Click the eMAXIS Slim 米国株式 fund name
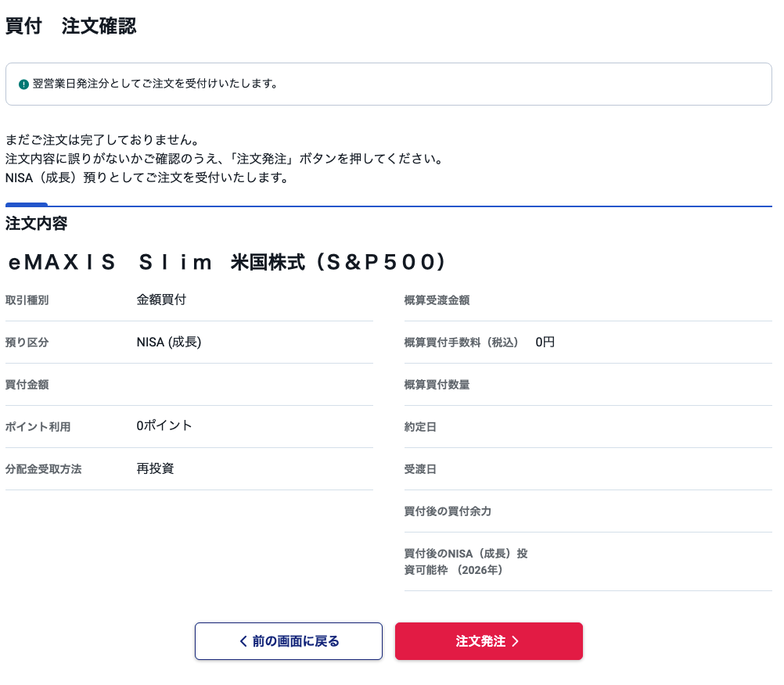Viewport: 784px width, 685px height. point(227,262)
